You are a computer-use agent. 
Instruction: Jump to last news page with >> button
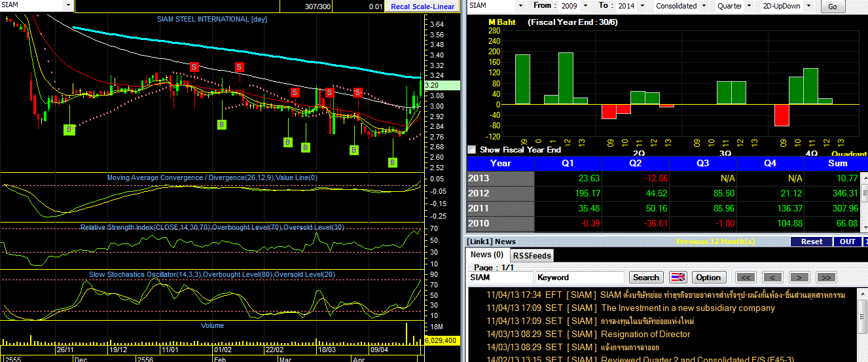tap(827, 277)
